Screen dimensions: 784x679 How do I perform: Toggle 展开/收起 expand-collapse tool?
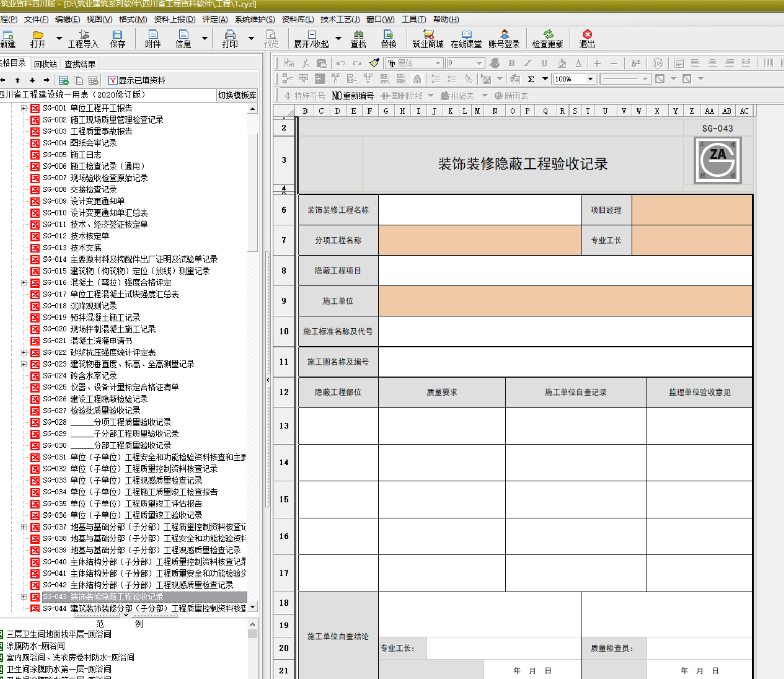pyautogui.click(x=311, y=39)
